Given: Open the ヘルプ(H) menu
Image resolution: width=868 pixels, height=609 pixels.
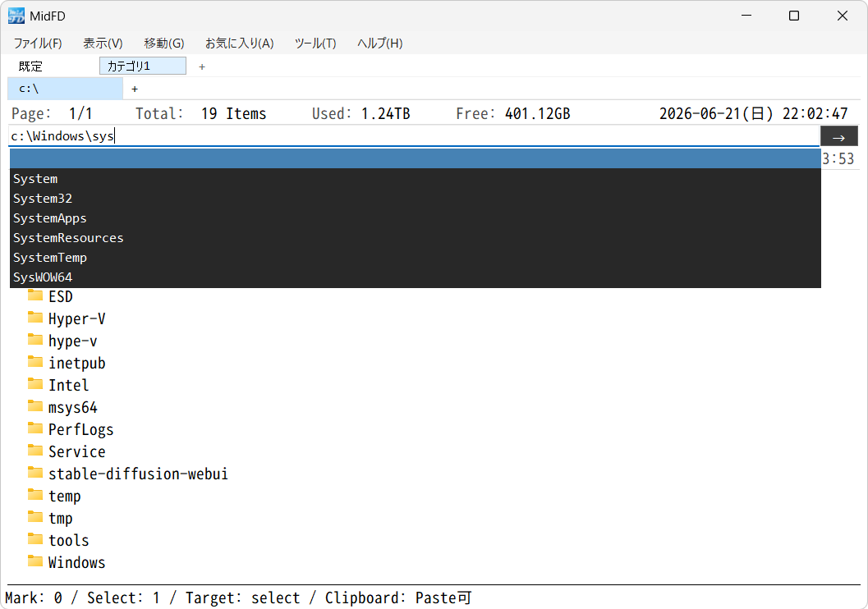Looking at the screenshot, I should click(379, 43).
